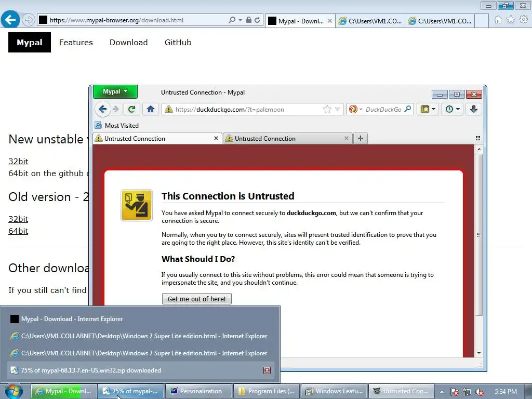The image size is (532, 399).
Task: Open the Untrusted Con... taskbar button
Action: (402, 391)
